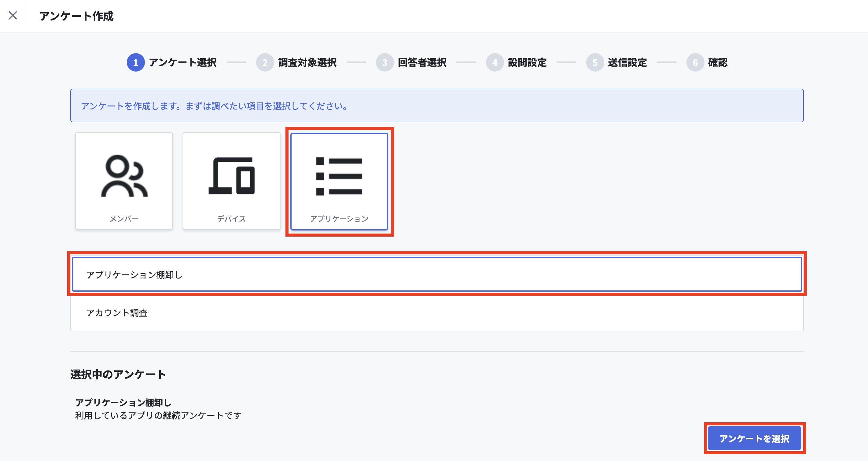This screenshot has width=868, height=461.
Task: Choose the アカウント調査 survey row
Action: 437,312
